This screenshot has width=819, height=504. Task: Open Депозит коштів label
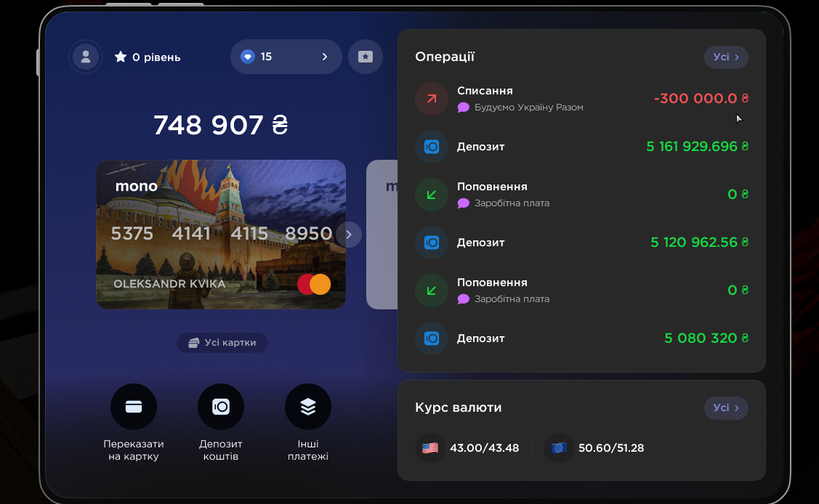coord(221,450)
